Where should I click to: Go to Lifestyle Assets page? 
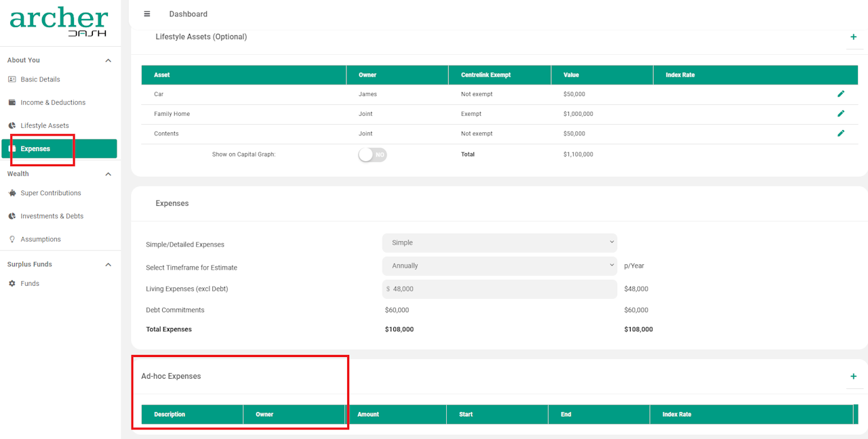click(x=45, y=125)
